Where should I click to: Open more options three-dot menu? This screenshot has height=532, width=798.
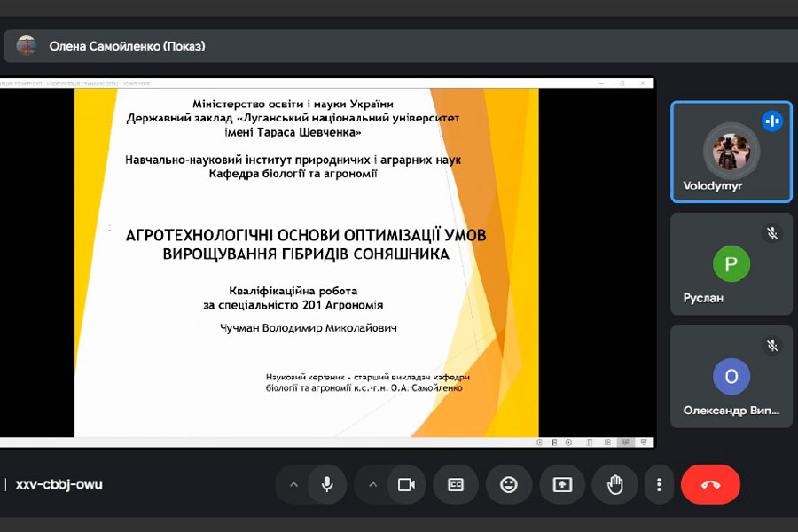click(659, 484)
